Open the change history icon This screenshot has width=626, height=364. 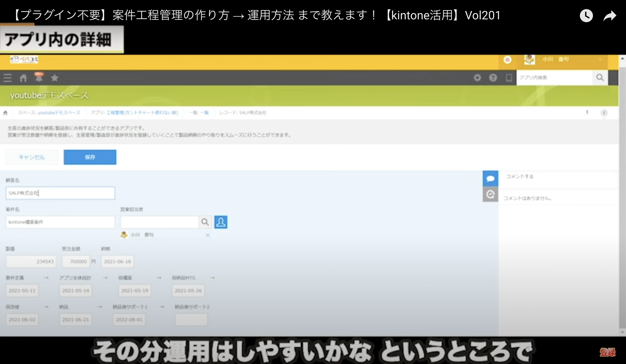490,194
